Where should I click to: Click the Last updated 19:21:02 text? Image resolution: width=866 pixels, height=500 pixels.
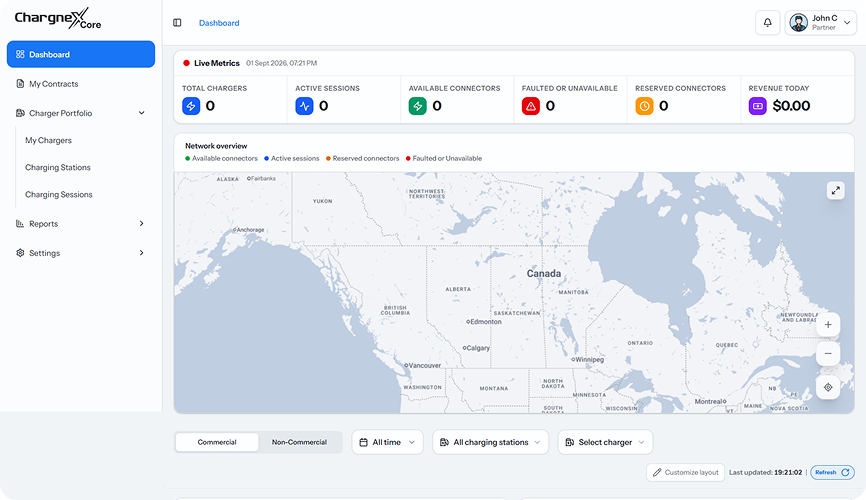[x=765, y=472]
